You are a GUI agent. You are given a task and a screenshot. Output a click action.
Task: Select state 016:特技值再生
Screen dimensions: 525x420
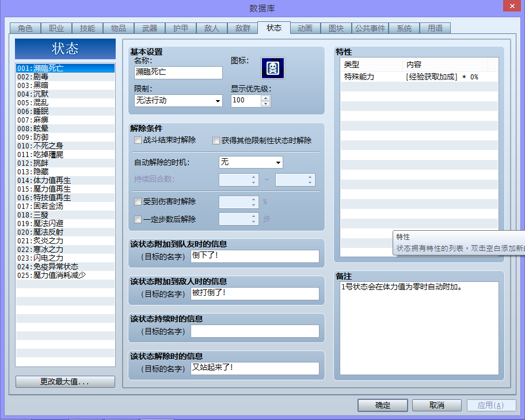click(x=65, y=198)
